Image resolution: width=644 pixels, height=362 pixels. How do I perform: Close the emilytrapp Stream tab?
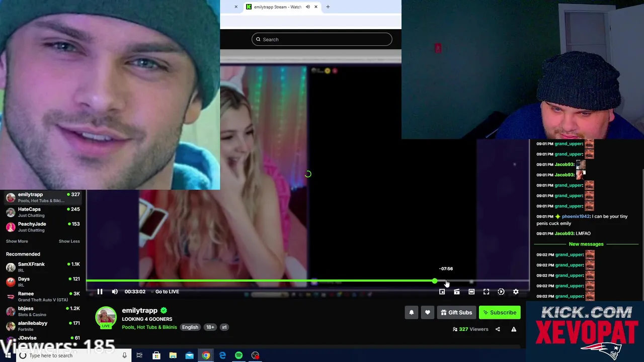pyautogui.click(x=316, y=7)
